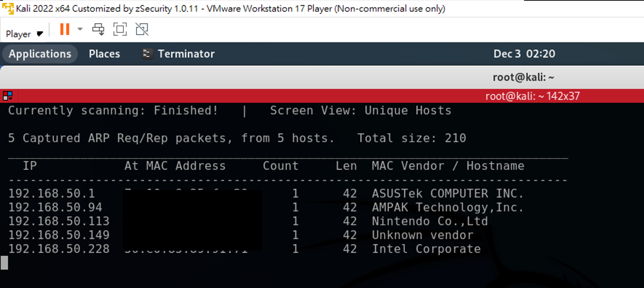
Task: Open the Applications menu
Action: [x=40, y=54]
